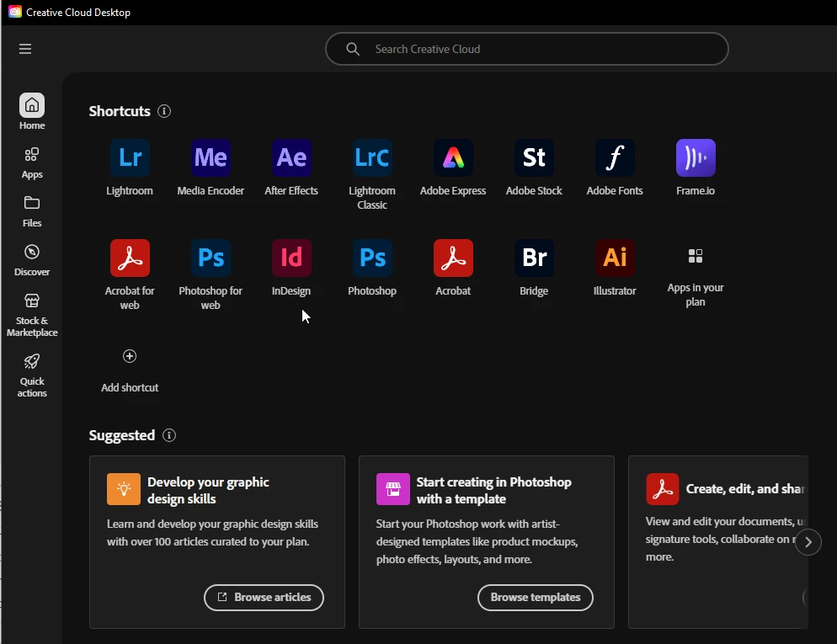
Task: Show info about Shortcuts section
Action: pos(164,111)
